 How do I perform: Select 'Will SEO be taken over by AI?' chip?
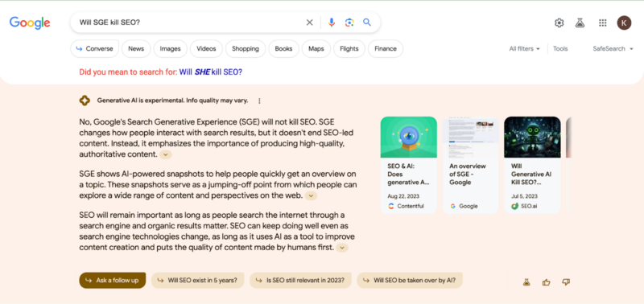[x=410, y=281]
